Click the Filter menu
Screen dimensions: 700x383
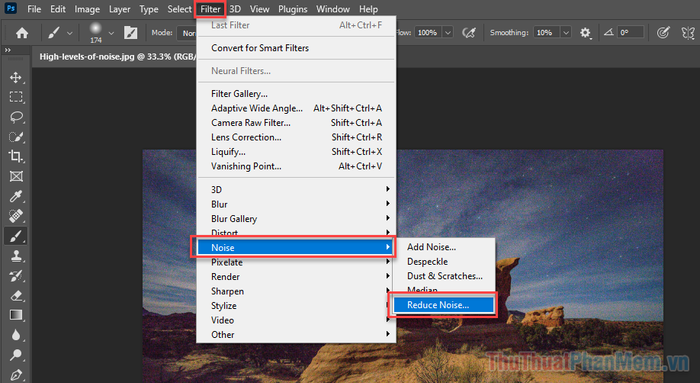point(210,9)
